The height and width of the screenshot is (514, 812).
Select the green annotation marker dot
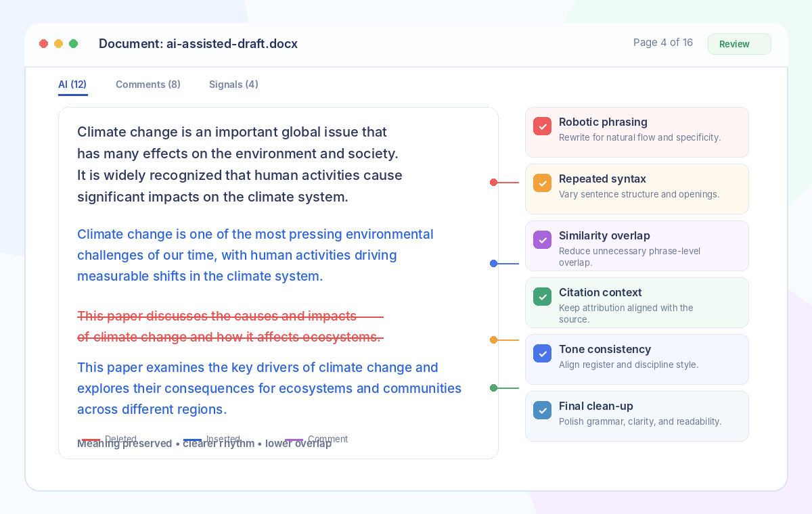point(493,388)
